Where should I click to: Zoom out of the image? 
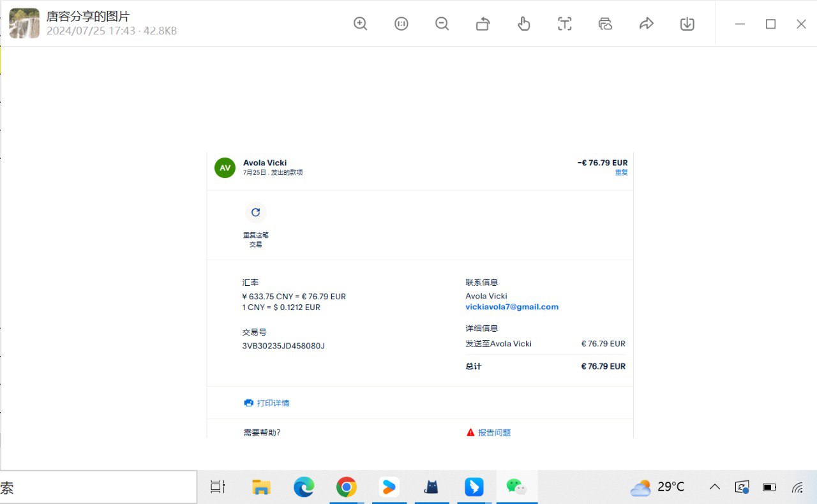[442, 24]
